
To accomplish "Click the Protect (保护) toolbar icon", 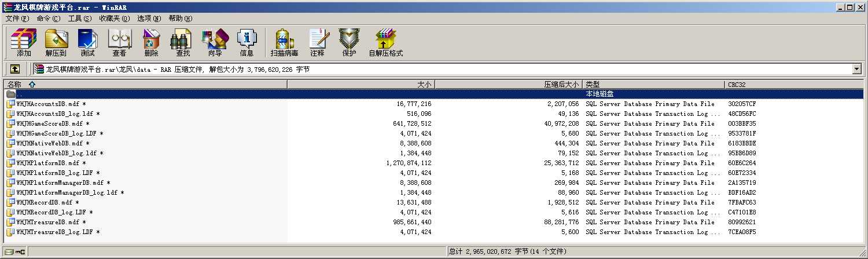I will (x=349, y=42).
